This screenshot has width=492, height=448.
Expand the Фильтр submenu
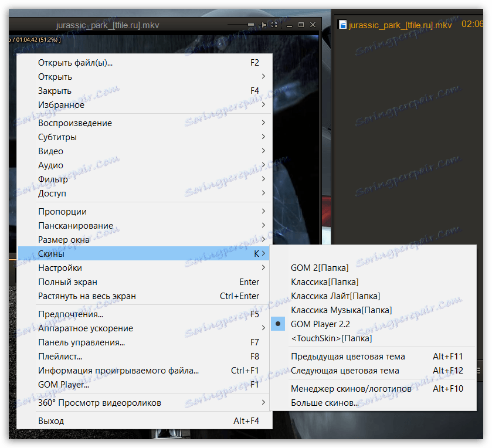click(x=144, y=179)
